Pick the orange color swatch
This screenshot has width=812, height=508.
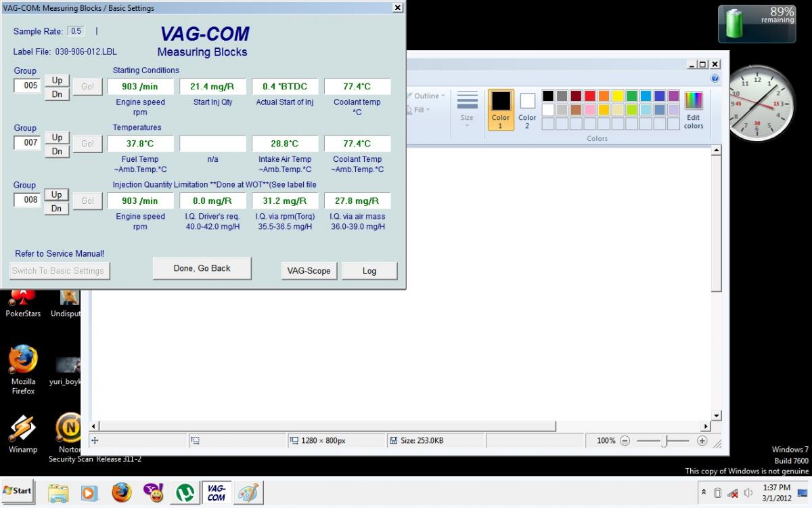[x=604, y=96]
